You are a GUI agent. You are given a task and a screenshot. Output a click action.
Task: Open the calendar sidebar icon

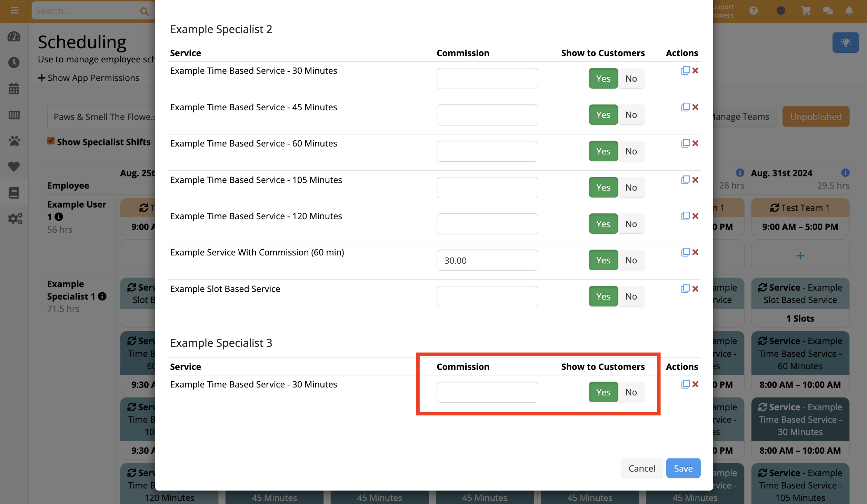click(14, 89)
